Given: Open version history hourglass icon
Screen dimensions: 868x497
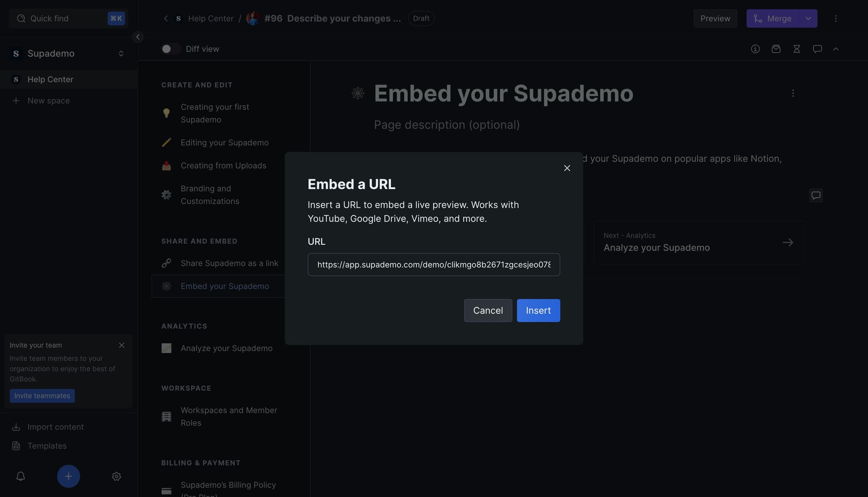Looking at the screenshot, I should tap(797, 49).
